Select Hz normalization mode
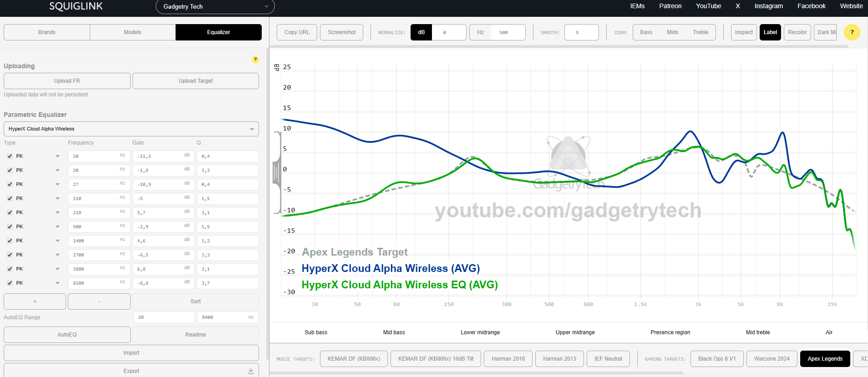 (480, 32)
